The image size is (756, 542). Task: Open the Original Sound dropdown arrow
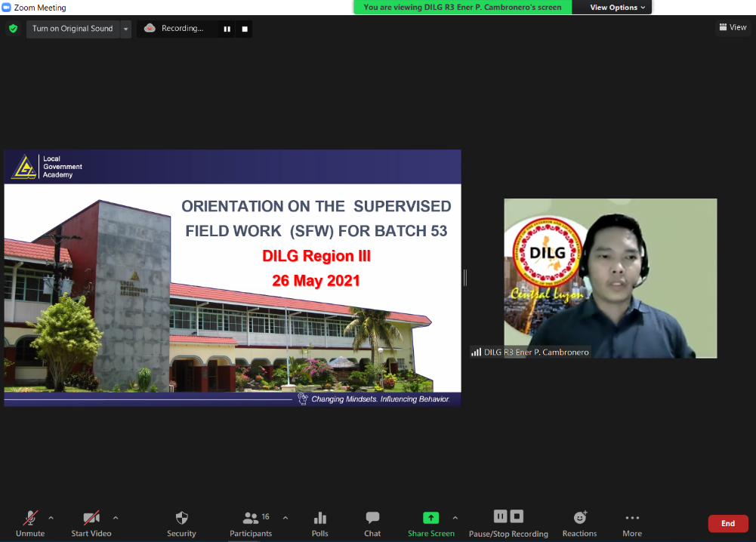point(126,29)
